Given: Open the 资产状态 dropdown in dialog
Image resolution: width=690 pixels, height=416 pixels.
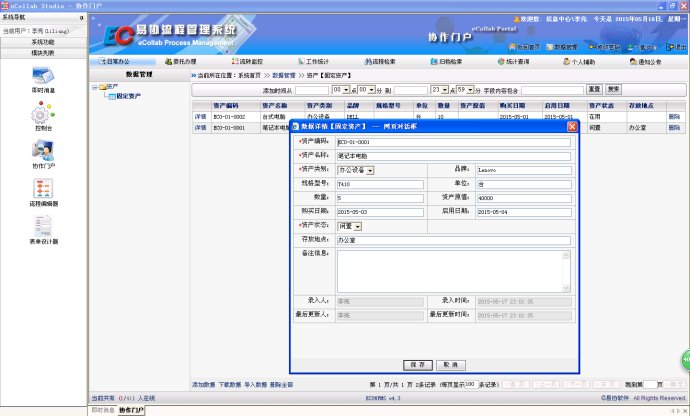Looking at the screenshot, I should tap(357, 226).
